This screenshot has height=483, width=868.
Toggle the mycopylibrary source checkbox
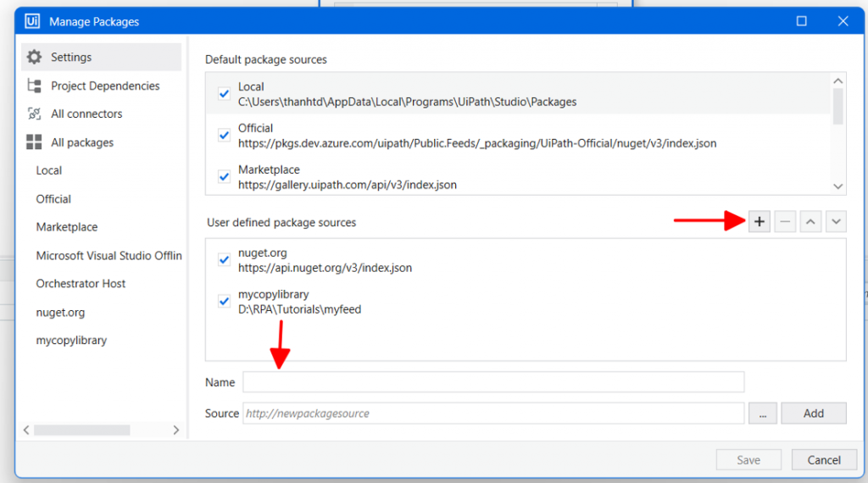point(224,301)
